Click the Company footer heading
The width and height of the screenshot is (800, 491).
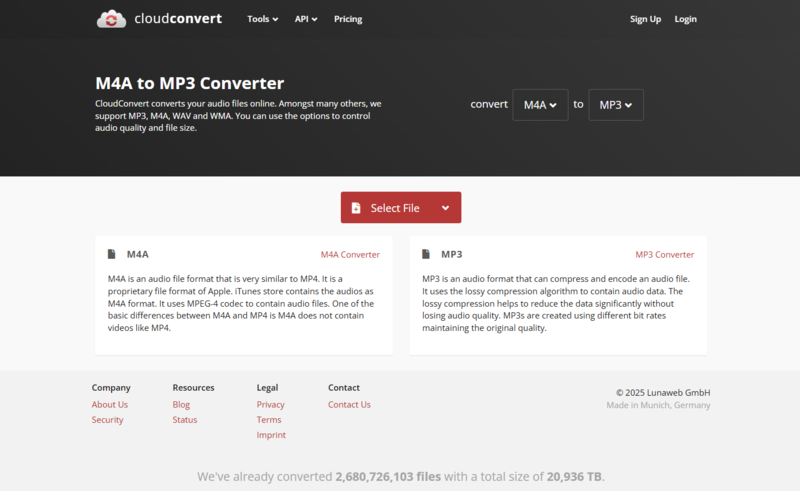pos(111,387)
